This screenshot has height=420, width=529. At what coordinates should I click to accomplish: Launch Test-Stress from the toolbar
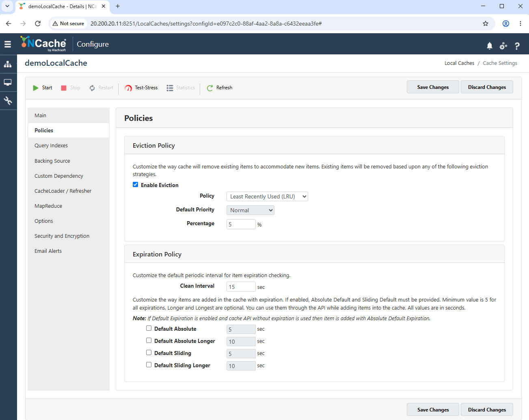click(x=141, y=88)
